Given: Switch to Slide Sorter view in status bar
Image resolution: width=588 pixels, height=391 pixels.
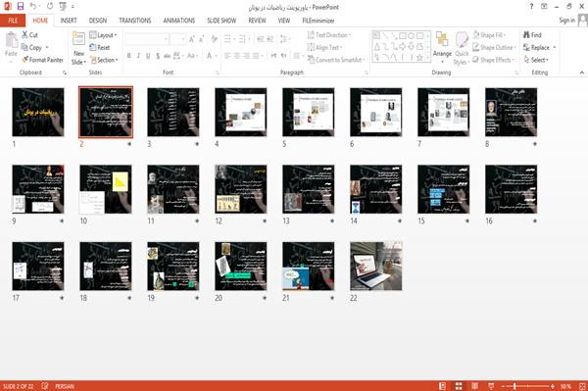Looking at the screenshot, I should point(459,386).
